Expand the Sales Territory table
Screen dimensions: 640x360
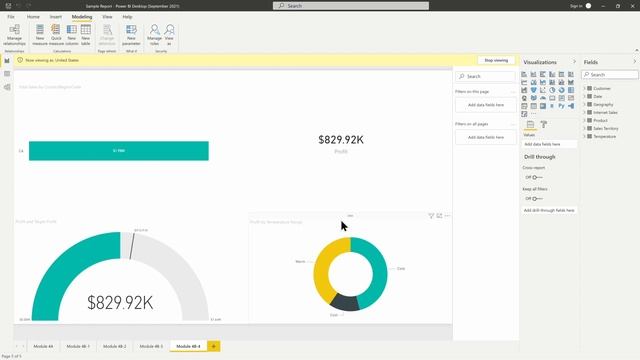[x=584, y=128]
